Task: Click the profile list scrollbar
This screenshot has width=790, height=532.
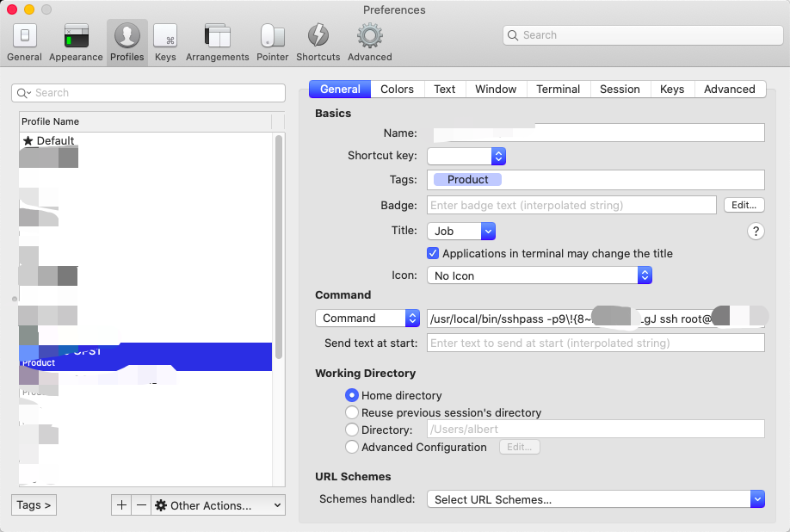Action: pyautogui.click(x=279, y=247)
